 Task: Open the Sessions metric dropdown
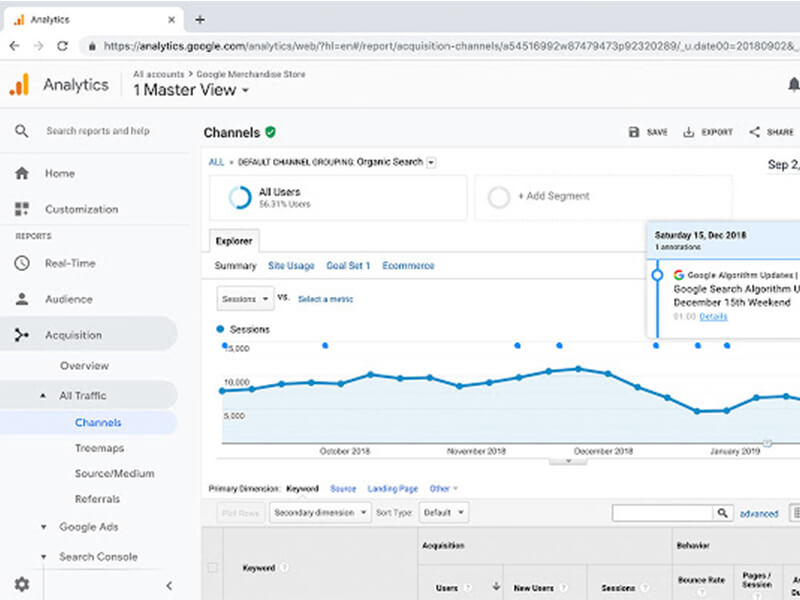245,299
